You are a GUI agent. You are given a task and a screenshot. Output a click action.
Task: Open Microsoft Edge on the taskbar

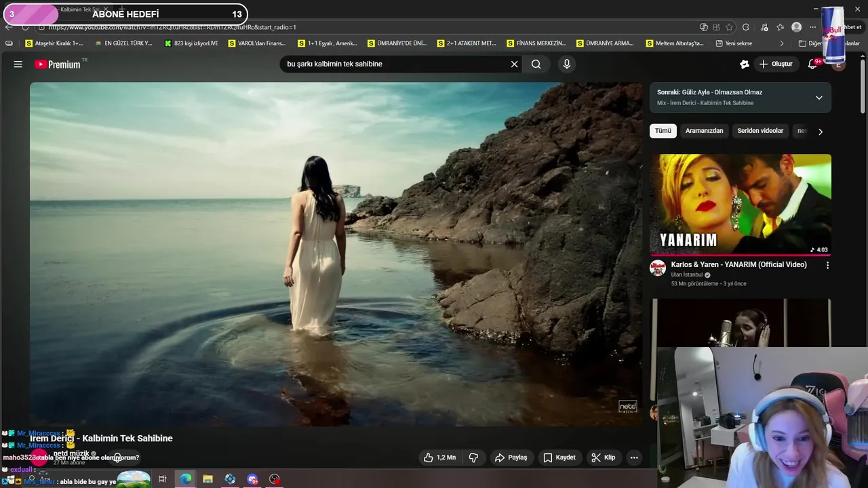185,479
